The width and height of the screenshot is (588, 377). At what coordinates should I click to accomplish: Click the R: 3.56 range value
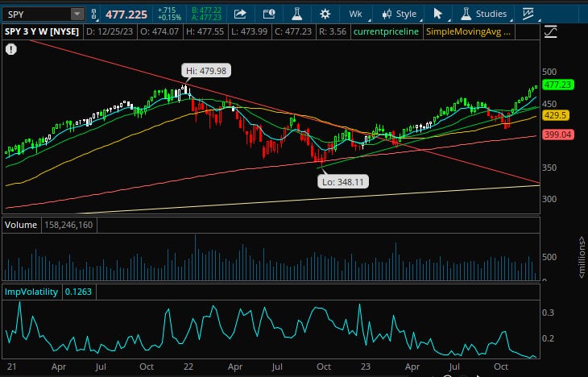(x=333, y=31)
